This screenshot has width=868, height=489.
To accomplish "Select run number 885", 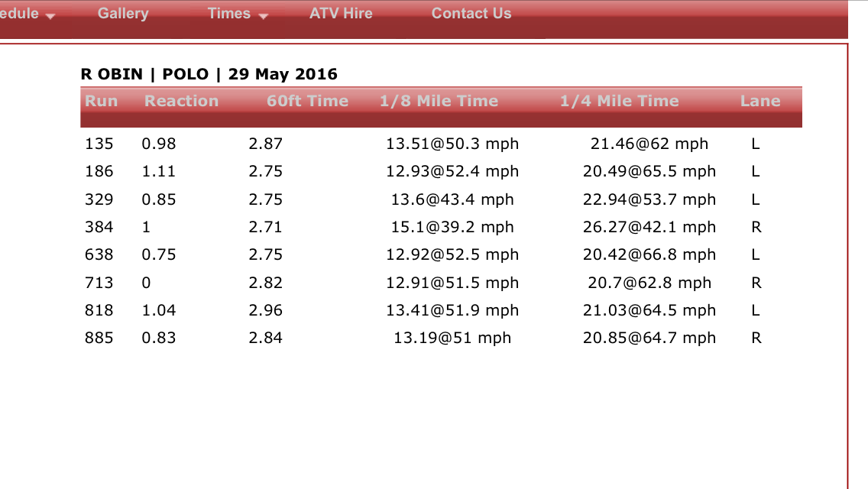I will point(99,338).
